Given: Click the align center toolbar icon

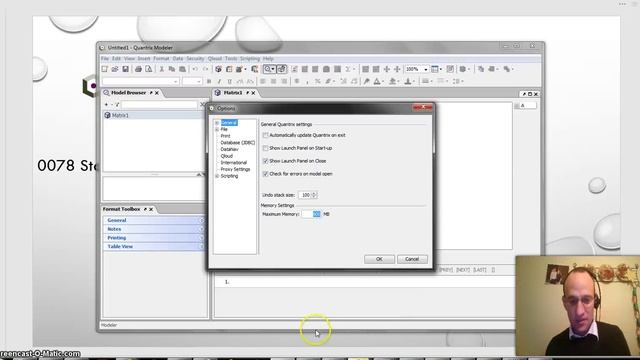Looking at the screenshot, I should coord(273,81).
